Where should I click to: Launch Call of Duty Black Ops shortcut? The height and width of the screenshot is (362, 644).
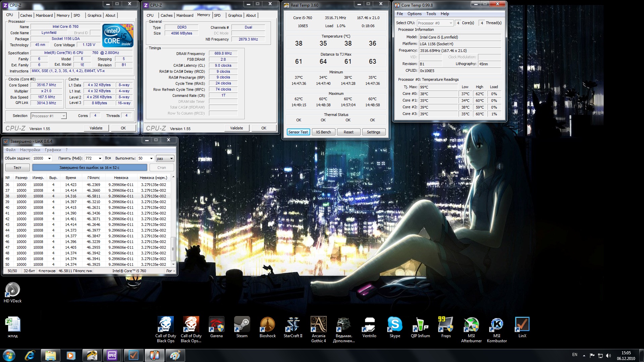pyautogui.click(x=166, y=329)
